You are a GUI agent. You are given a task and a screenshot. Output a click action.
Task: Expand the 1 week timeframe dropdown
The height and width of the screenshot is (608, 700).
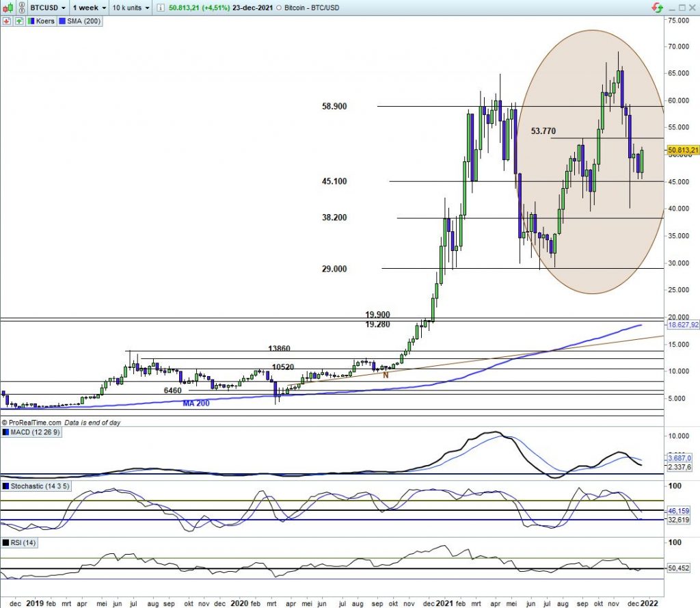[x=89, y=7]
